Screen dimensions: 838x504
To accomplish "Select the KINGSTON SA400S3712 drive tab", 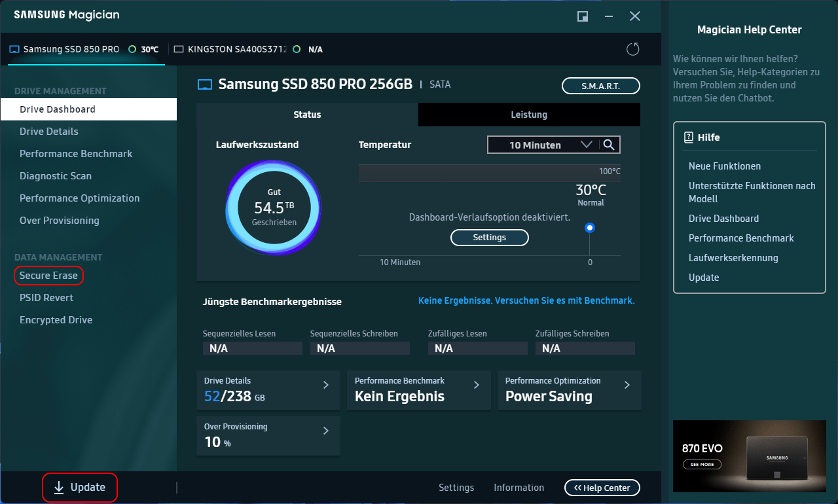I will click(x=249, y=49).
